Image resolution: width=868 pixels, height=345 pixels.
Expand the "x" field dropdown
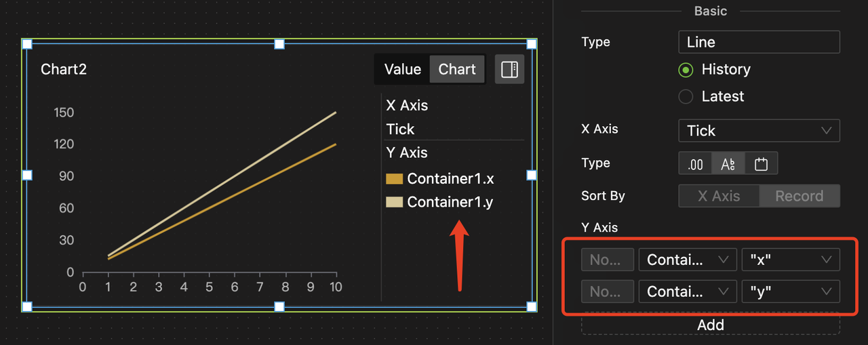[x=790, y=260]
